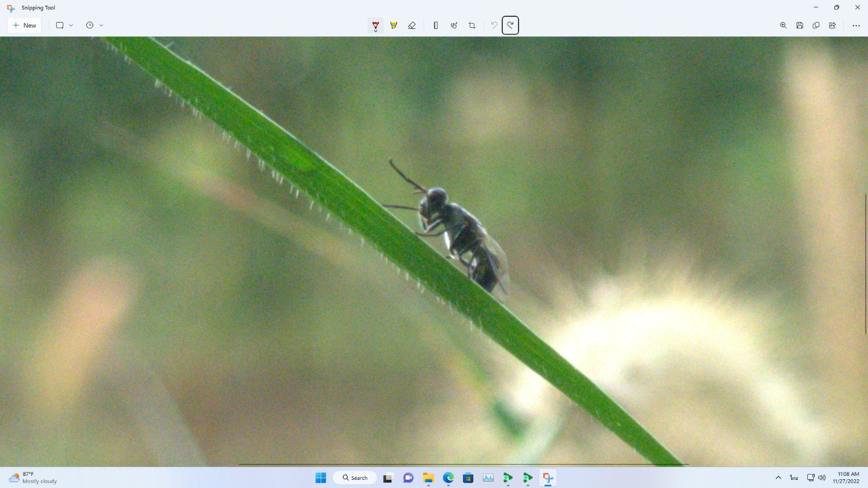The image size is (868, 488).
Task: Show hidden system tray icons
Action: (778, 478)
